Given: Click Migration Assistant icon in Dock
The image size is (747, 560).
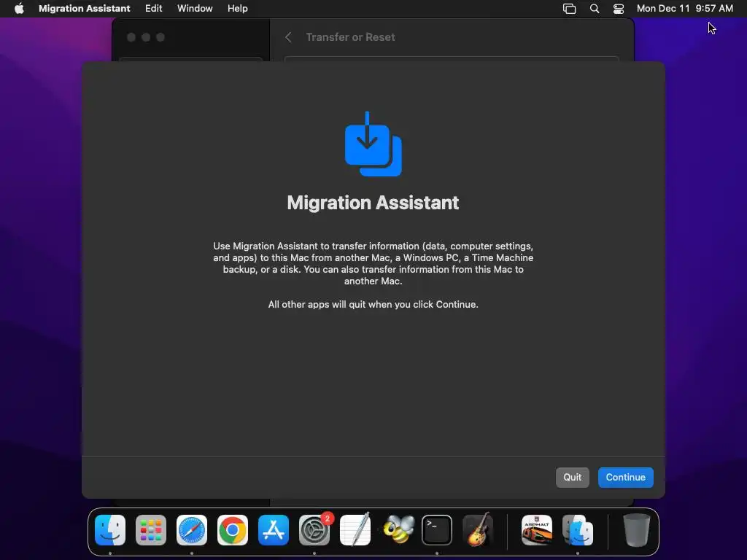Looking at the screenshot, I should [578, 530].
